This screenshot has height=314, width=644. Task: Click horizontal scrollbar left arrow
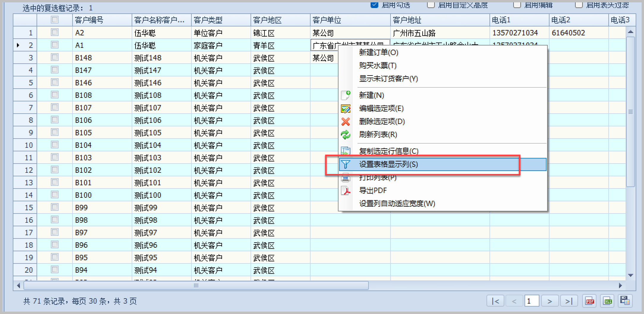pos(18,286)
